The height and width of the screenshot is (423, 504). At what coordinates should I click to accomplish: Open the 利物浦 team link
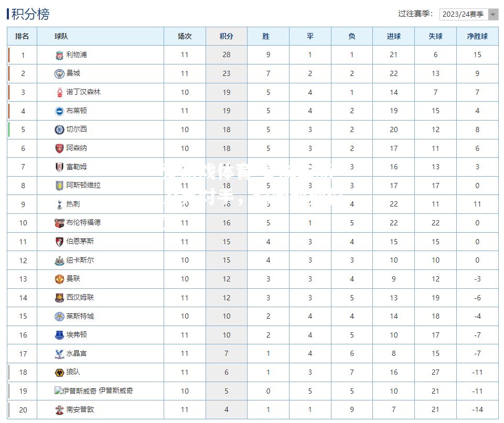pos(77,55)
